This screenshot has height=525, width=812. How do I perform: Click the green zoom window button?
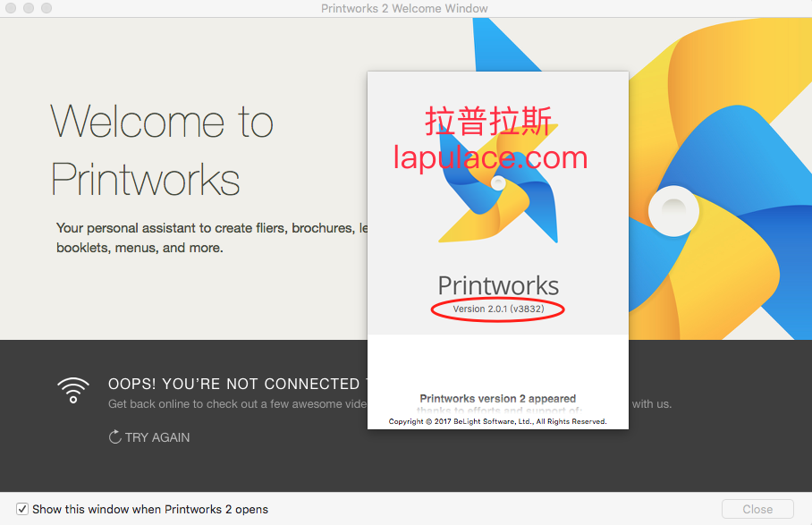coord(47,8)
